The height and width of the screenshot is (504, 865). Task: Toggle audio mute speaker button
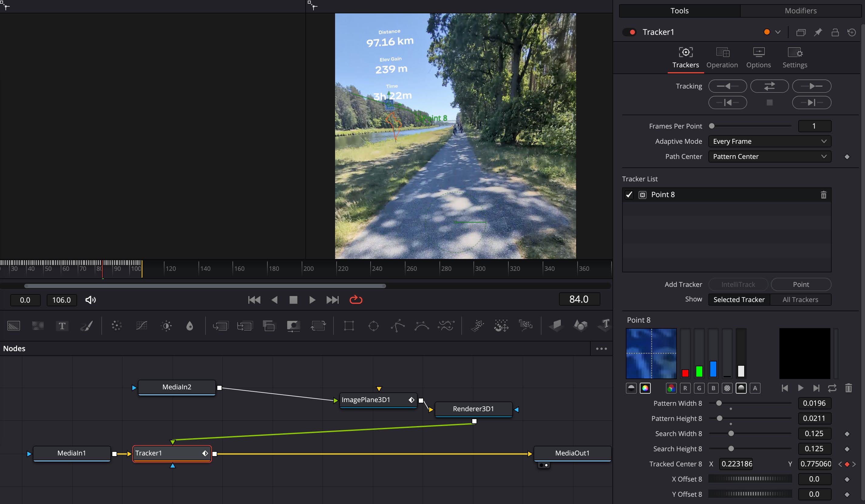(x=91, y=300)
